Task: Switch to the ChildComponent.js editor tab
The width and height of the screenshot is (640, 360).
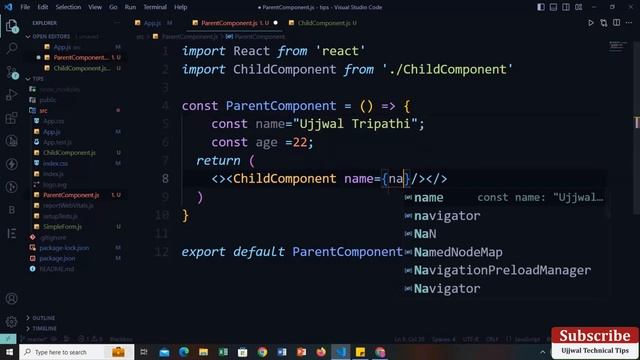Action: (x=323, y=23)
